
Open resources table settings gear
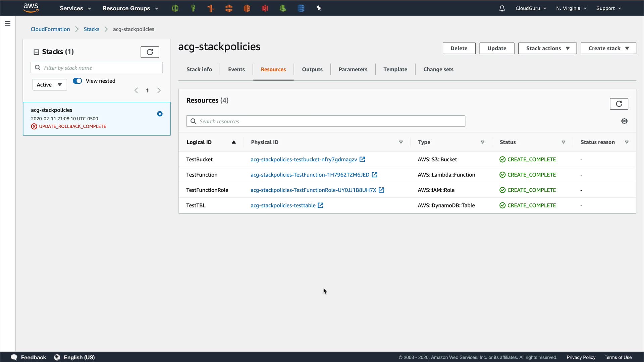pos(624,121)
